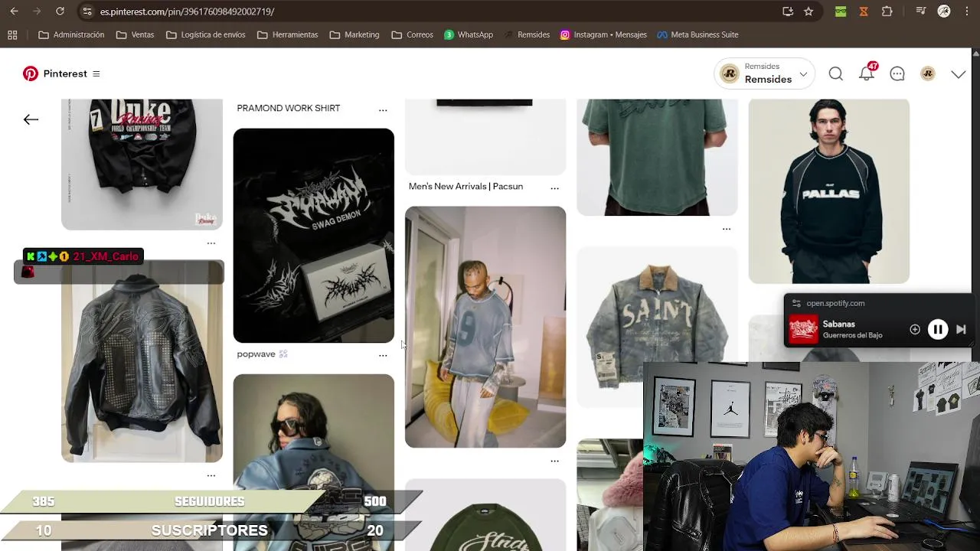Open the Popwave Swag Demon pin image
This screenshot has width=980, height=551.
[314, 236]
